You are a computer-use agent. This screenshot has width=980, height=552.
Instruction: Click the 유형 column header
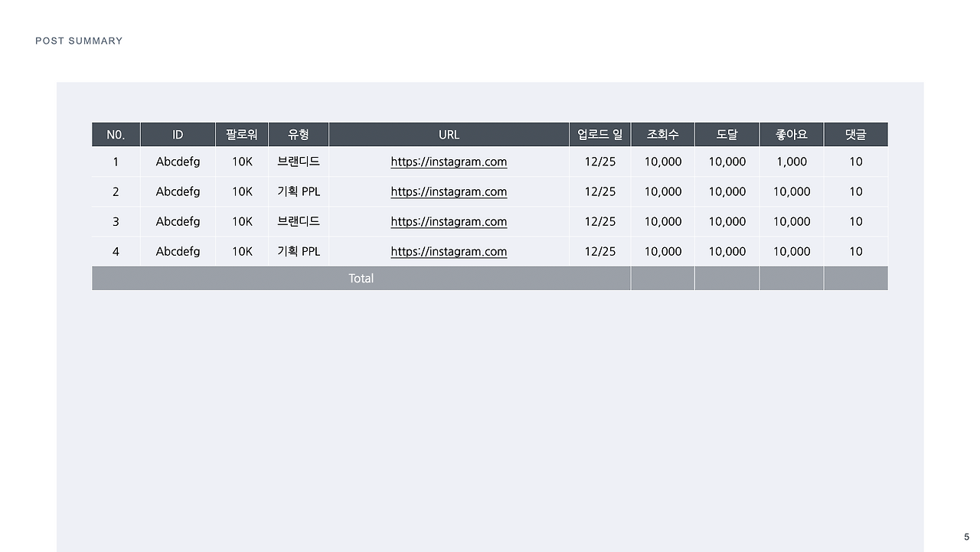tap(299, 134)
